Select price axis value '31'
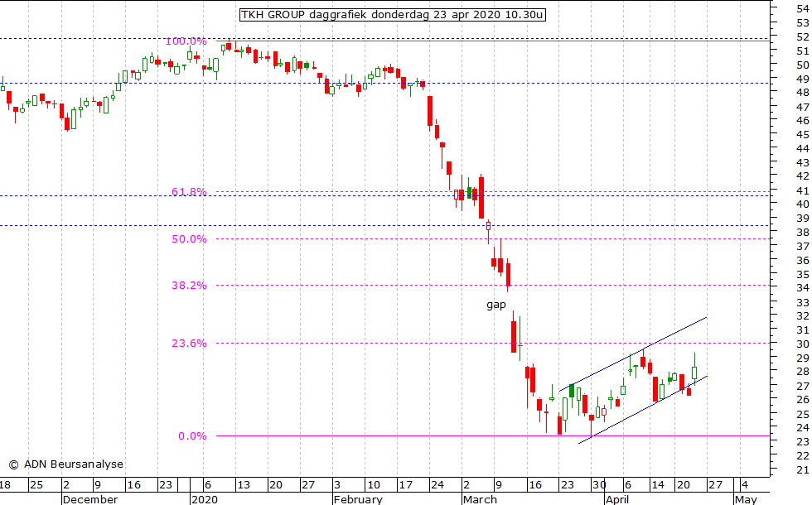The height and width of the screenshot is (505, 812). coord(803,330)
